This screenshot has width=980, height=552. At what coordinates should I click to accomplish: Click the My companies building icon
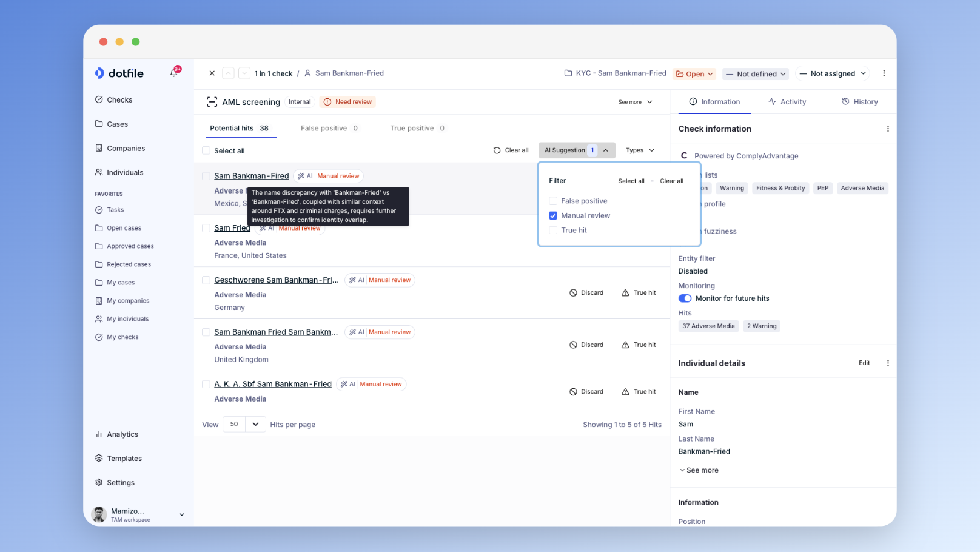[99, 301]
